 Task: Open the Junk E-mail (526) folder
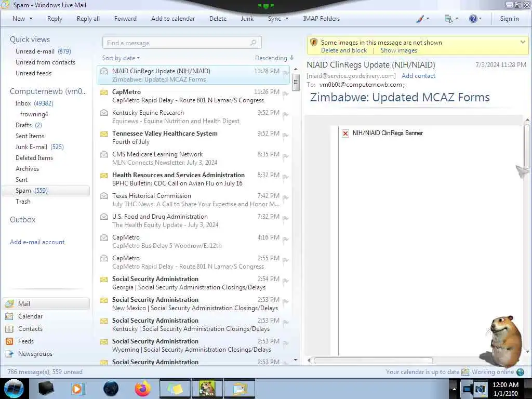coord(39,147)
